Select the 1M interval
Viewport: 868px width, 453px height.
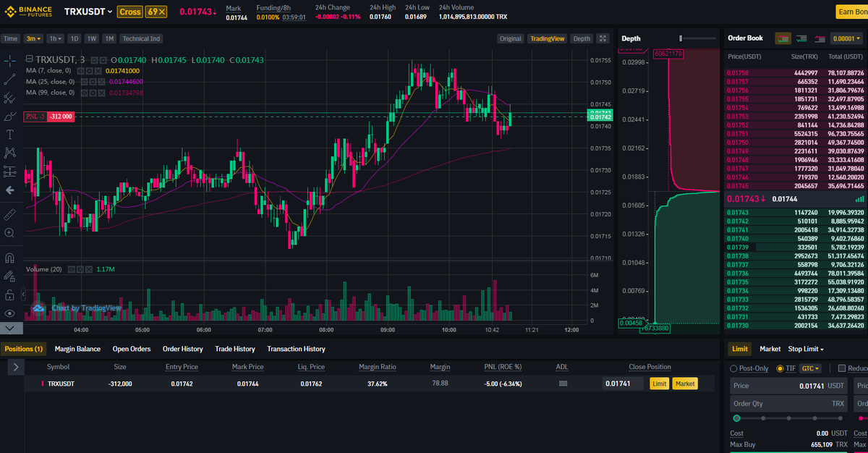coord(109,38)
